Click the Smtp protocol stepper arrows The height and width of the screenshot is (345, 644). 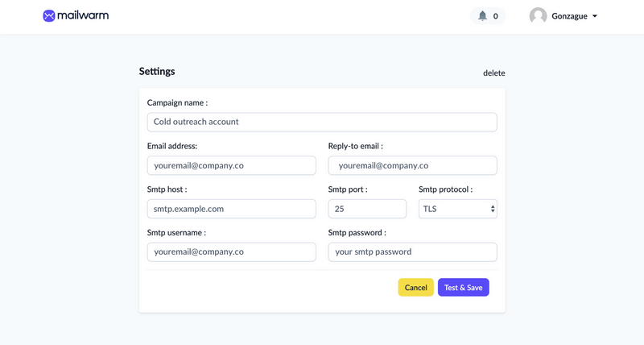coord(493,209)
